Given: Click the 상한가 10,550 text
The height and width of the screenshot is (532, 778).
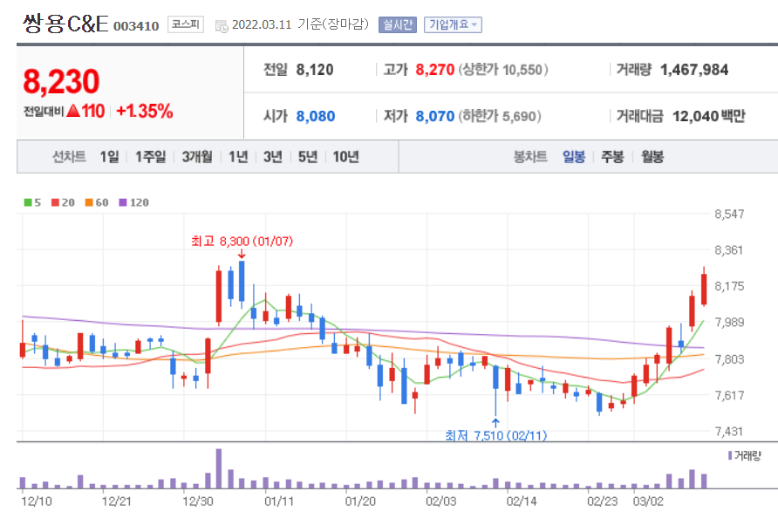Looking at the screenshot, I should coord(503,70).
